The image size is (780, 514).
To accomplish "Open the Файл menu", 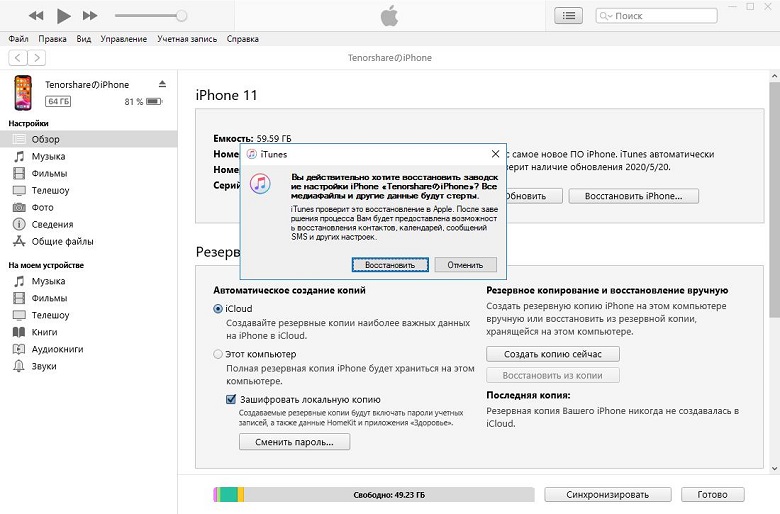I will (x=18, y=39).
